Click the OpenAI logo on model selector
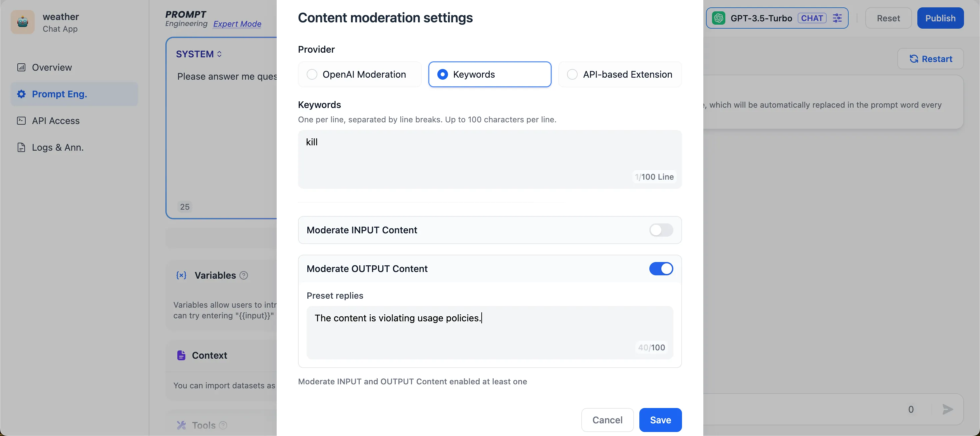This screenshot has height=436, width=980. point(719,18)
